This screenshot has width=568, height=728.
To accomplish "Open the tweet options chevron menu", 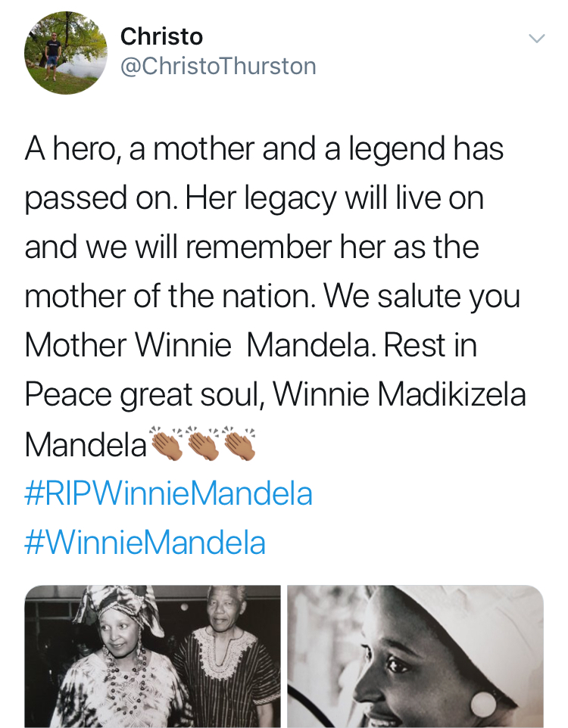I will pyautogui.click(x=535, y=38).
